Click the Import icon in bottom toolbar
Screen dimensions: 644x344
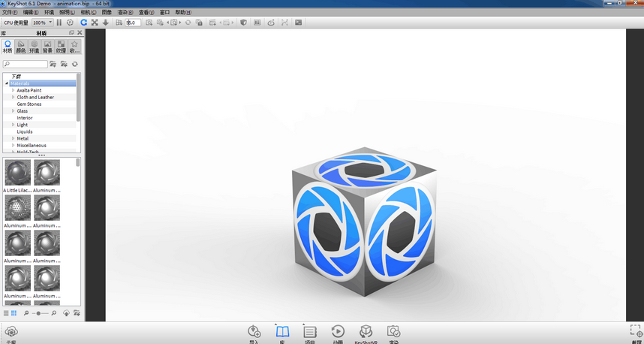pyautogui.click(x=254, y=331)
